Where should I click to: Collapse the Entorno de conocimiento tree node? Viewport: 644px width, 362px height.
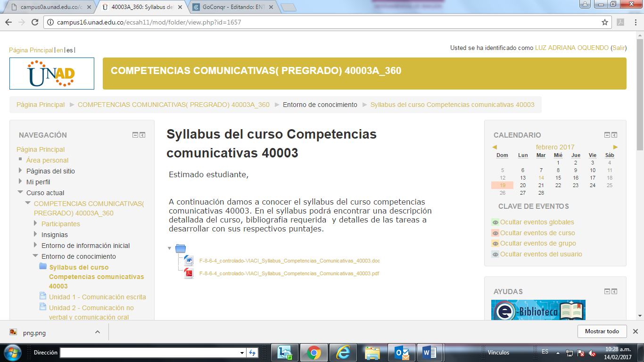[35, 256]
